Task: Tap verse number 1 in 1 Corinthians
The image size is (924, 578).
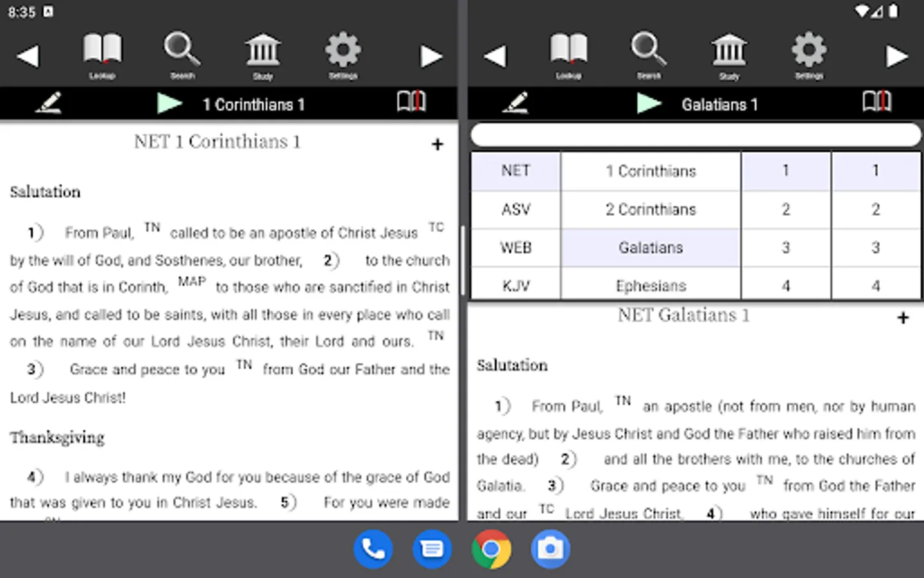Action: 35,232
